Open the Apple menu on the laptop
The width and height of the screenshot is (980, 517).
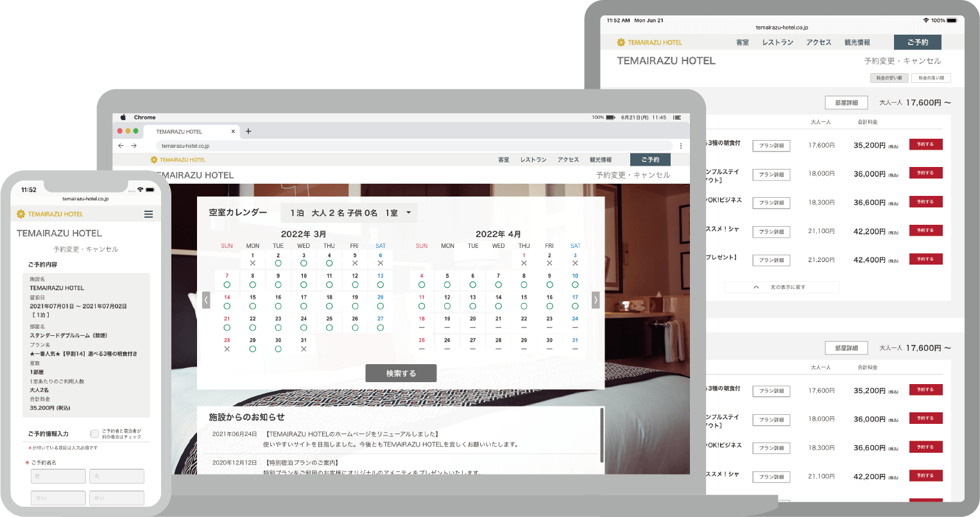123,118
